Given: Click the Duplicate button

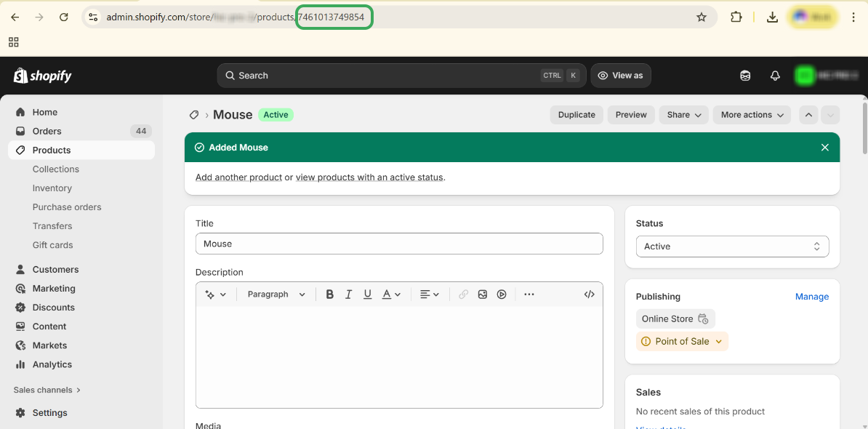Looking at the screenshot, I should pos(576,115).
